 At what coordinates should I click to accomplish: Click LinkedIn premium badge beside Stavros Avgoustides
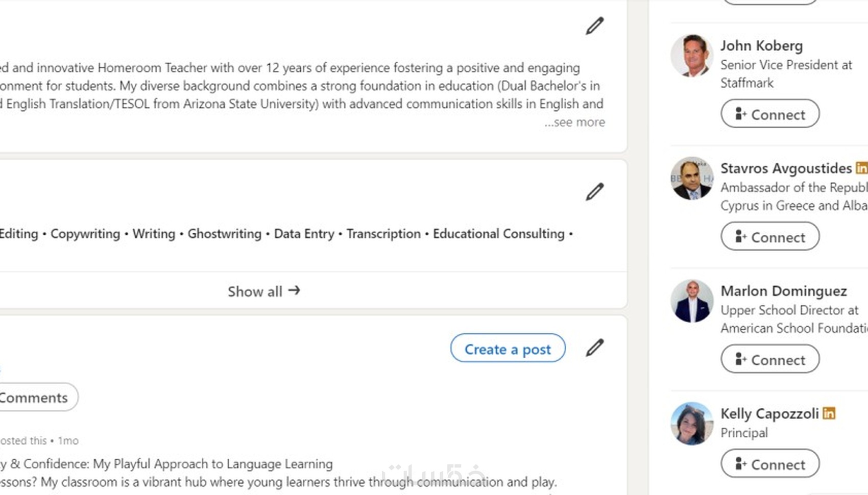tap(861, 168)
